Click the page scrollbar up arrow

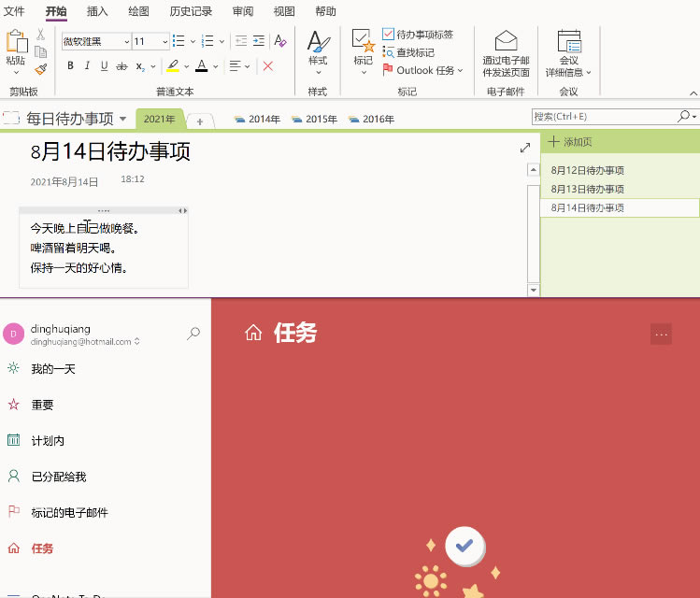(x=534, y=170)
